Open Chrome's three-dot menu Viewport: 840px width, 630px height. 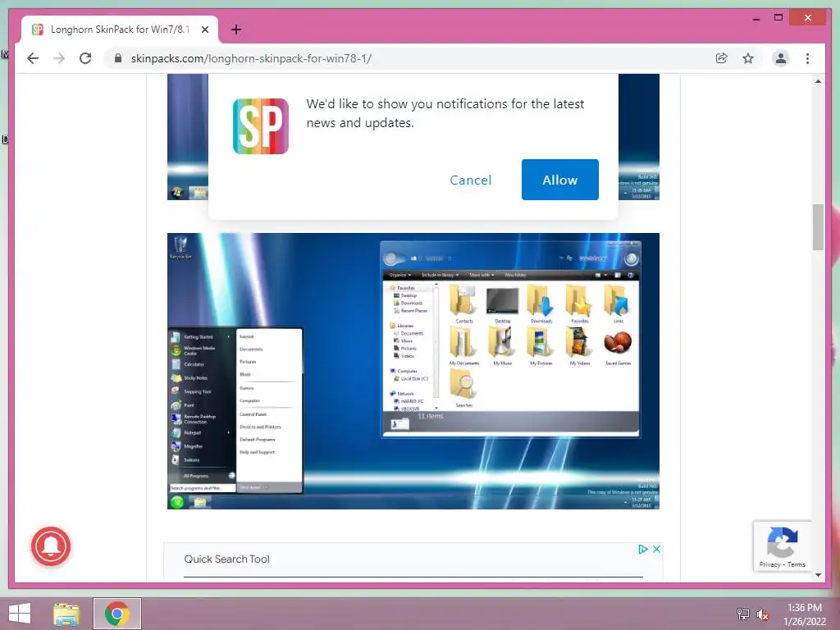click(807, 58)
